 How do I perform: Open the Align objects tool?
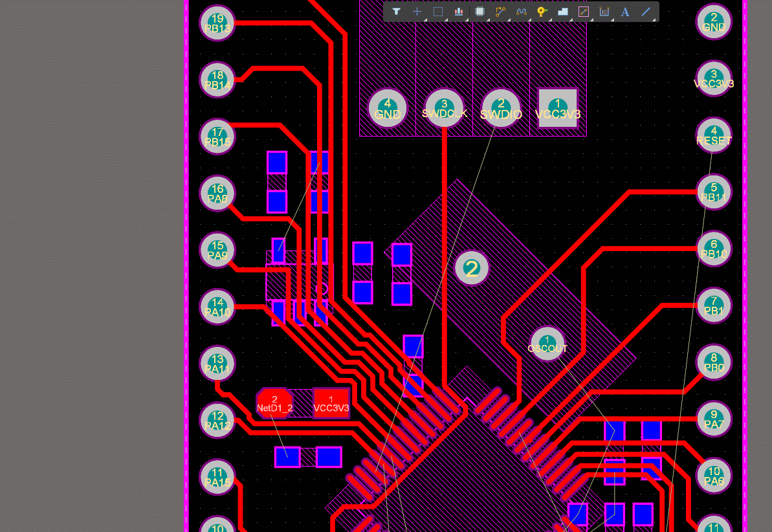pos(458,12)
